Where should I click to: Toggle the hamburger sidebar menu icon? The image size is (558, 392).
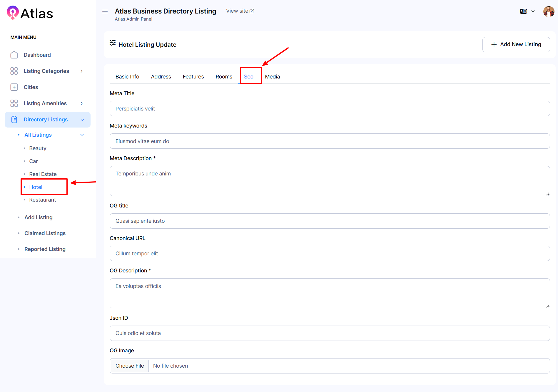(x=105, y=11)
